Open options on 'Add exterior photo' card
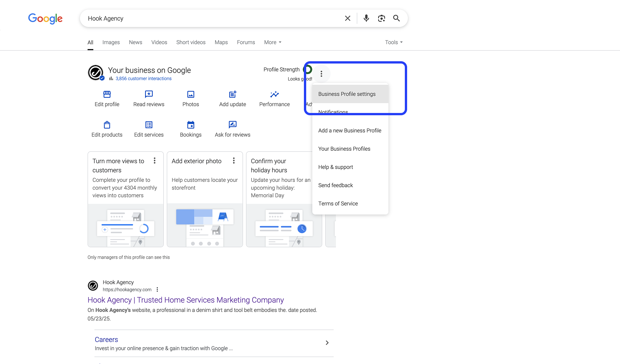Screen dimensions: 620x364 pyautogui.click(x=234, y=161)
